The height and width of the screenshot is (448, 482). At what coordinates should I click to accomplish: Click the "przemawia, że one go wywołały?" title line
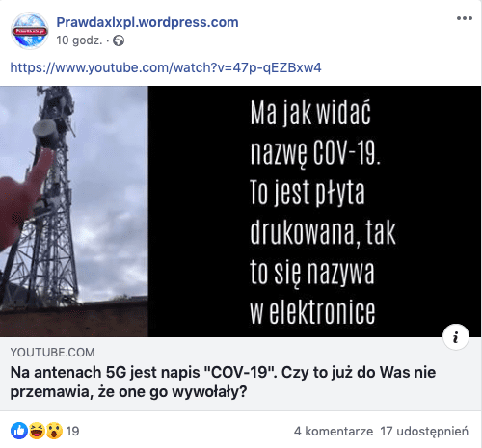(128, 392)
